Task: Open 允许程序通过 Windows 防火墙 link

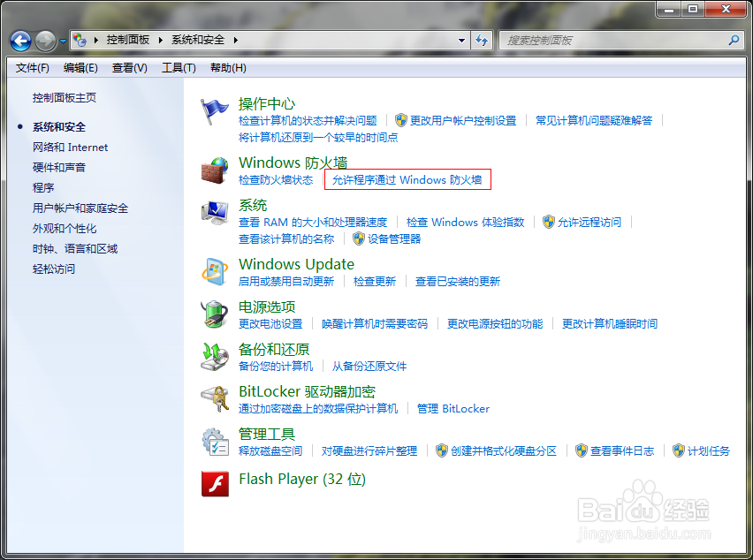Action: [407, 179]
